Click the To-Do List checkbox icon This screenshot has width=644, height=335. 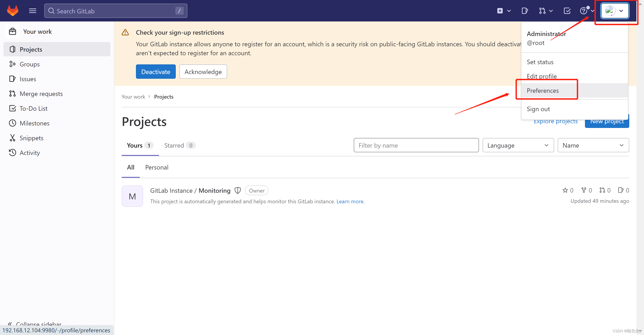[x=12, y=108]
